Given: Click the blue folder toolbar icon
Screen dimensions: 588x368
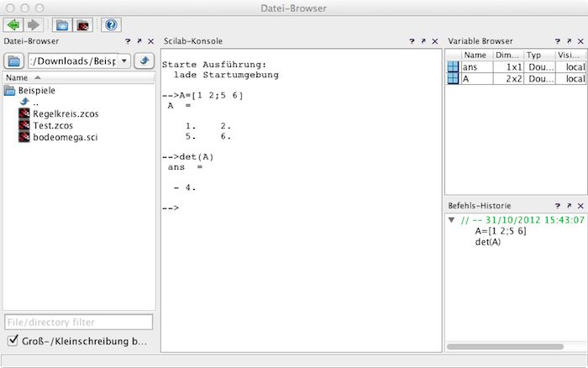Looking at the screenshot, I should 62,25.
